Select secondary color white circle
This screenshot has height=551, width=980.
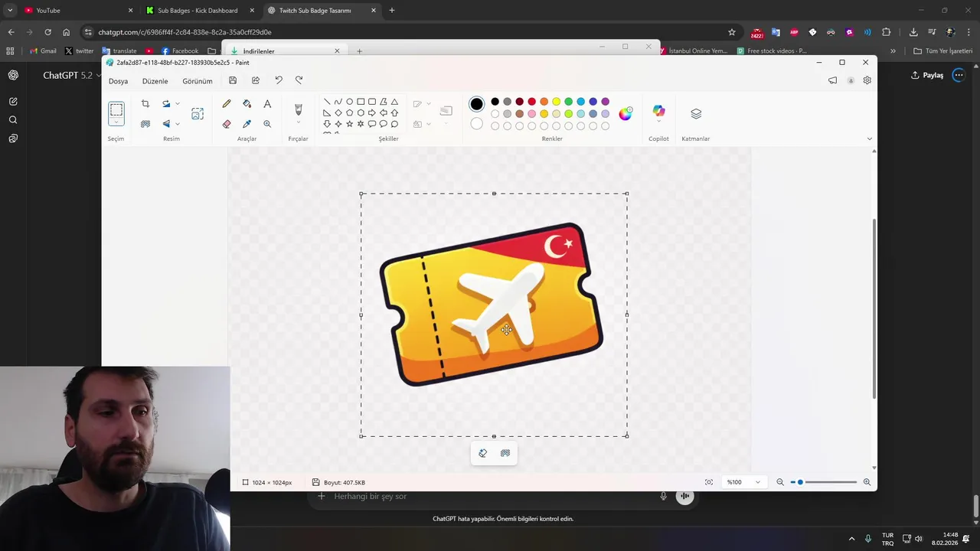coord(477,123)
